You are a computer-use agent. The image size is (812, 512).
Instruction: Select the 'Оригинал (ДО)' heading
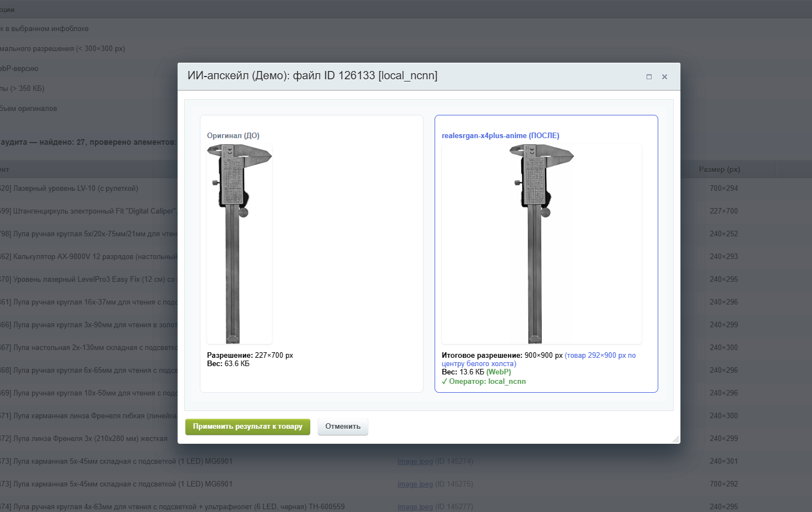point(233,135)
